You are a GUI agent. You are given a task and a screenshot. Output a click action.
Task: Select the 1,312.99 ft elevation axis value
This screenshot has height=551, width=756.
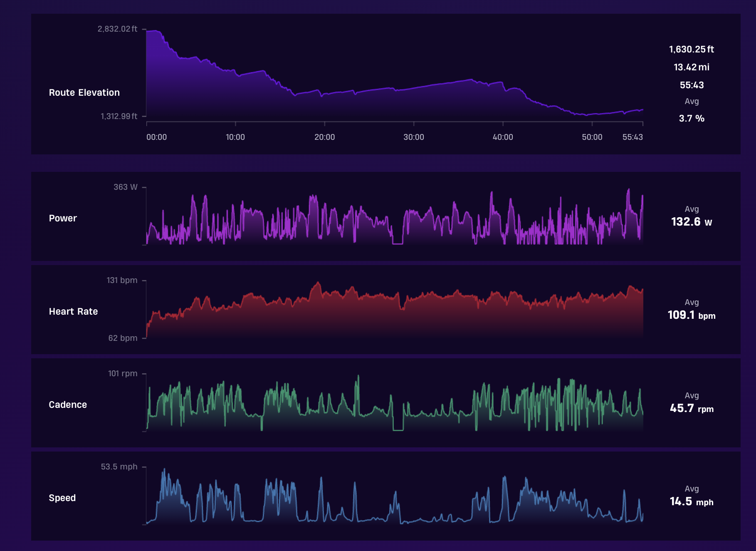tap(119, 116)
